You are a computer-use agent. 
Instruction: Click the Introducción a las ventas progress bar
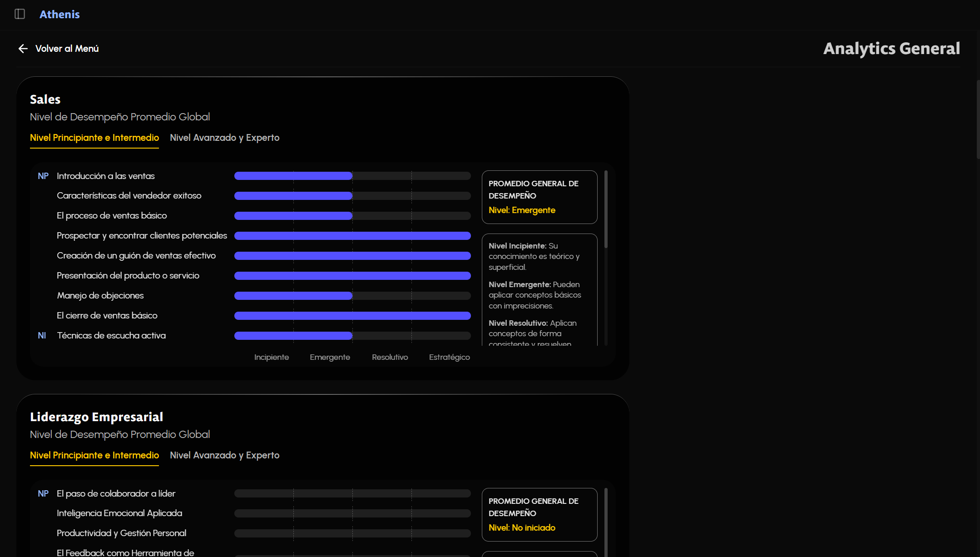coord(352,176)
